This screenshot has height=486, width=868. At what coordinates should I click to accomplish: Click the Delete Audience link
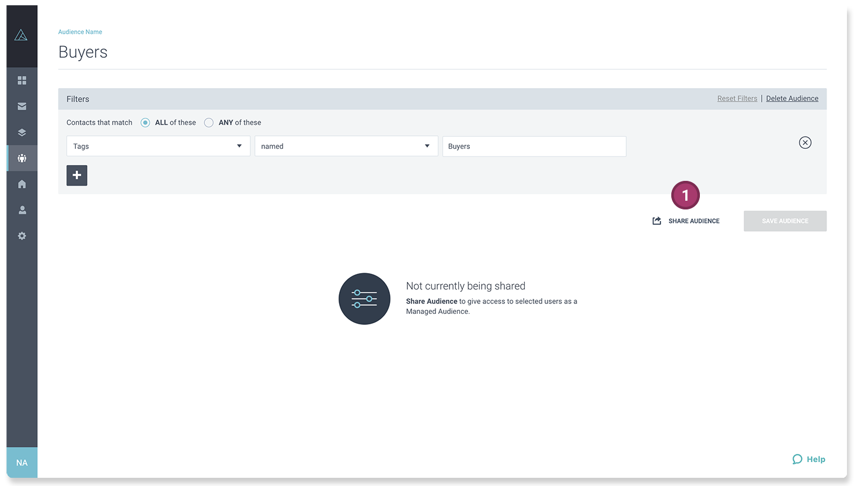[792, 99]
